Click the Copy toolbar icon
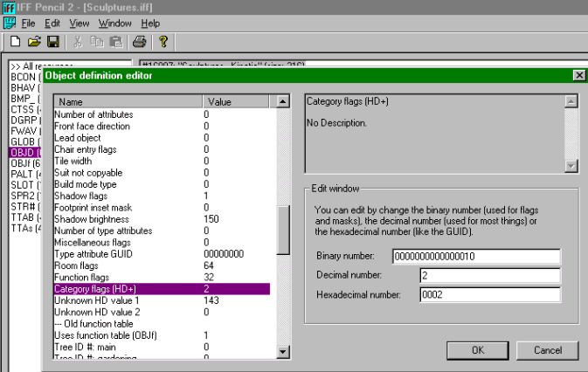 (96, 42)
